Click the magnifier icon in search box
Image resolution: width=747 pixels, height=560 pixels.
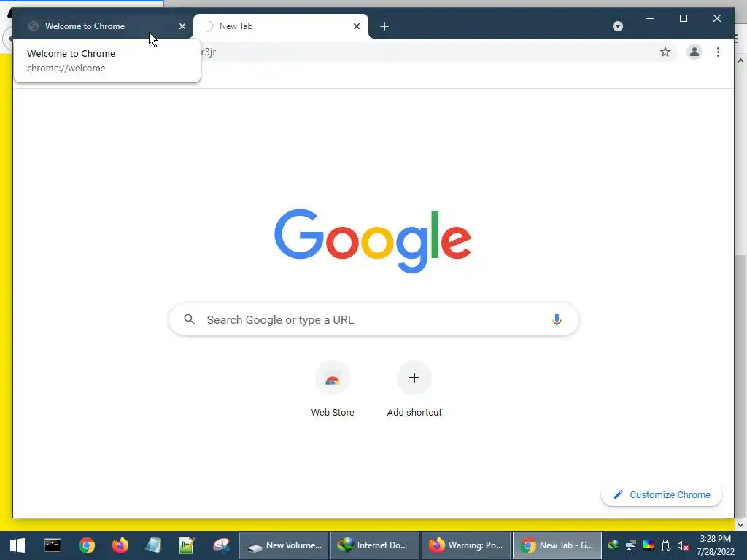tap(189, 319)
